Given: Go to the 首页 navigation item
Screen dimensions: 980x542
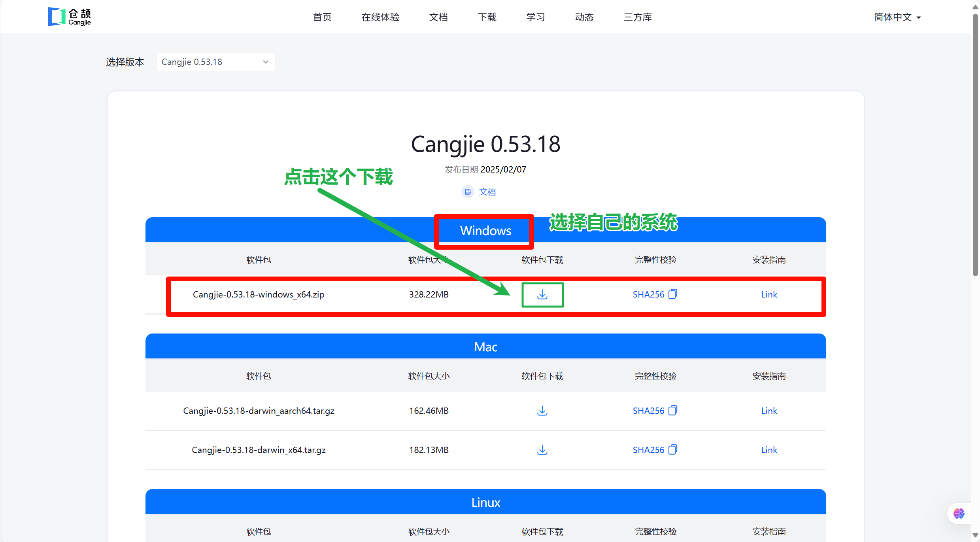Looking at the screenshot, I should tap(322, 17).
